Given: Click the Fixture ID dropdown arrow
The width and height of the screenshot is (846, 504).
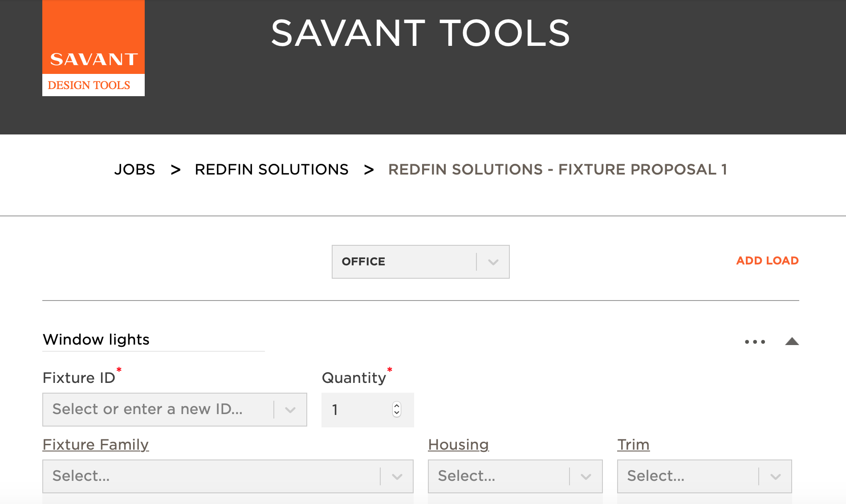Looking at the screenshot, I should tap(290, 410).
